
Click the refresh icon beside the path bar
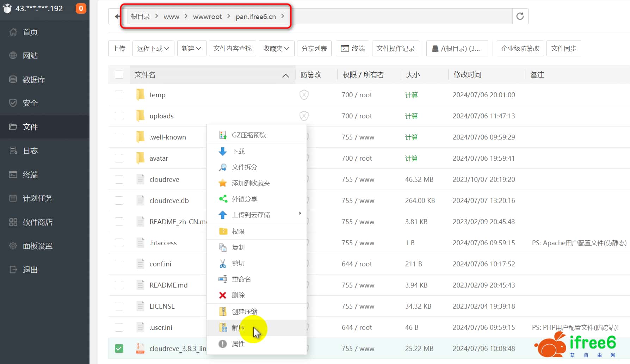point(520,16)
